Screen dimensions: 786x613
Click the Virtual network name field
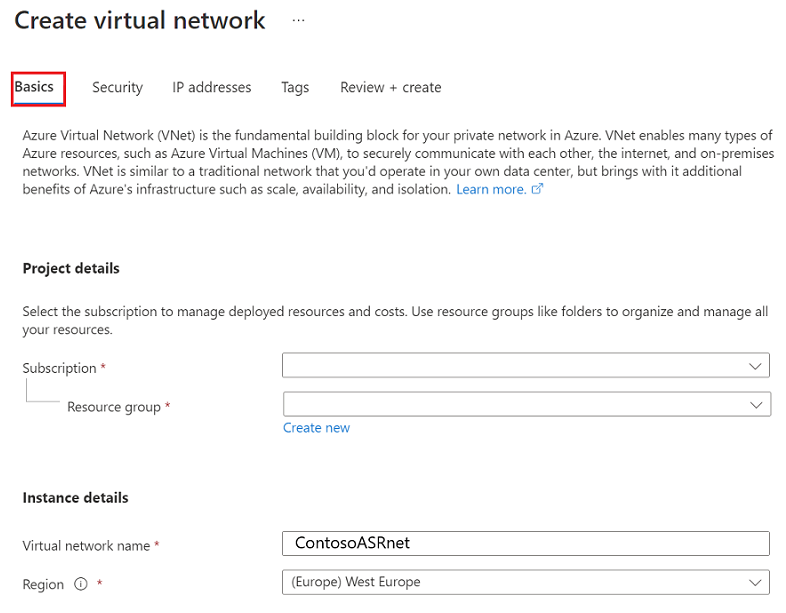coord(526,543)
